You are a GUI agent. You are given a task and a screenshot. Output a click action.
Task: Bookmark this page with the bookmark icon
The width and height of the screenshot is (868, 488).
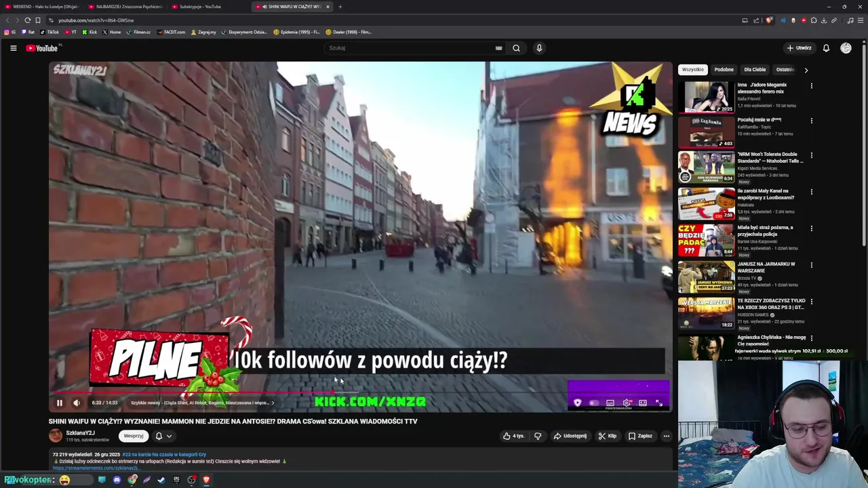click(38, 20)
